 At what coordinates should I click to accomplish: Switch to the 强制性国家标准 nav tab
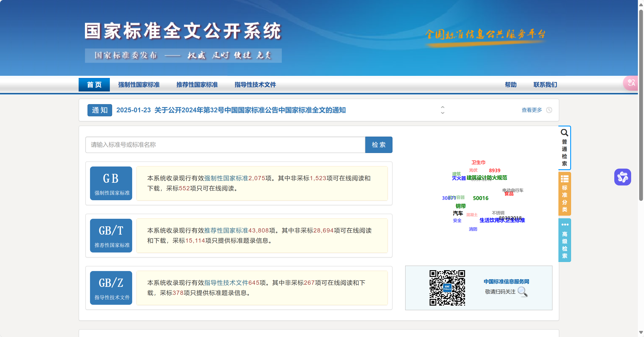[x=139, y=85]
